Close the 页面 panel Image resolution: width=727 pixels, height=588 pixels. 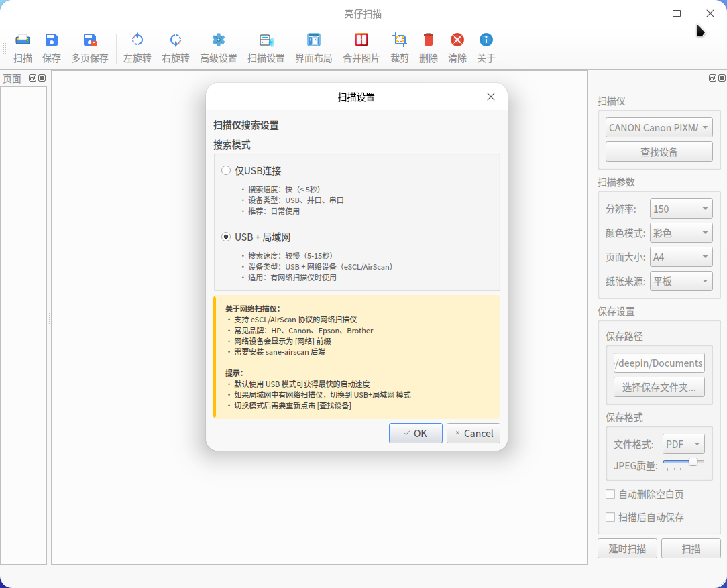pyautogui.click(x=42, y=78)
